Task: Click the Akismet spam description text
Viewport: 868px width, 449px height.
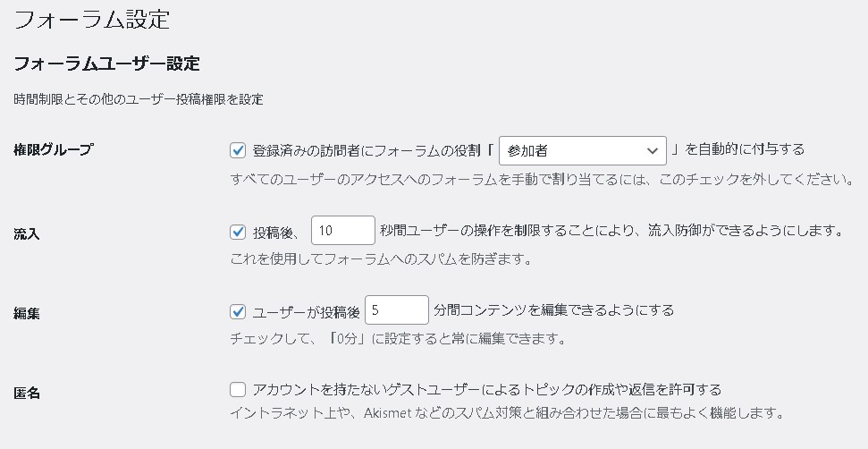Action: point(507,413)
